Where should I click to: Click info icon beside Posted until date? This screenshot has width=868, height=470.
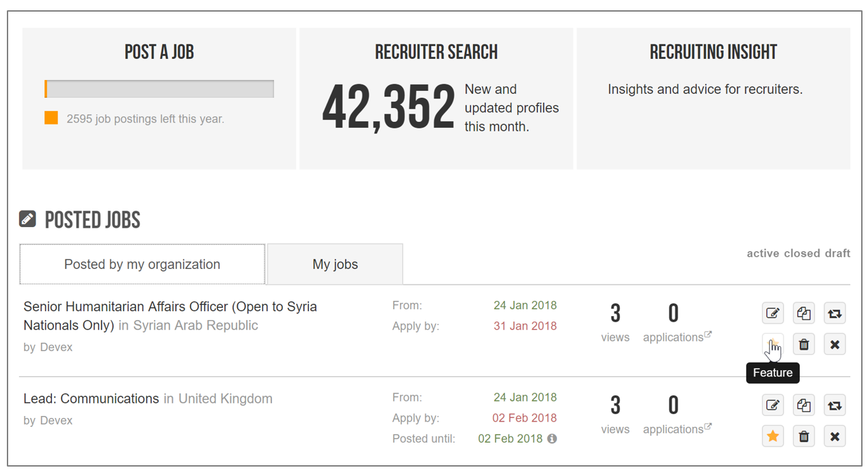point(552,439)
